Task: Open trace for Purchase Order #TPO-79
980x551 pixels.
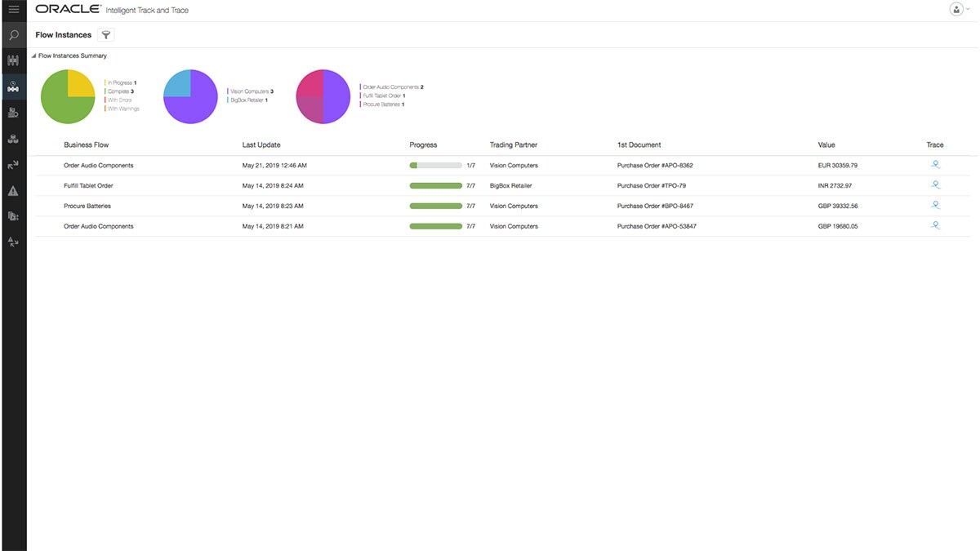Action: point(936,184)
